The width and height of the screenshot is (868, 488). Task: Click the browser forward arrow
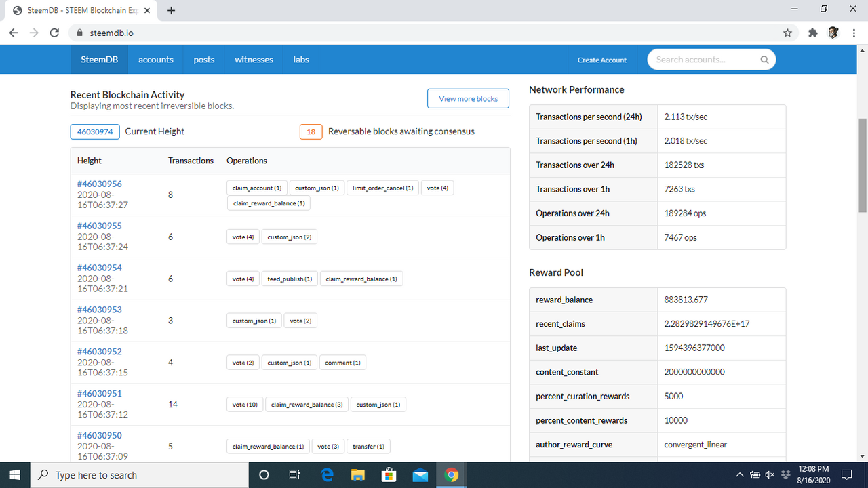coord(34,33)
